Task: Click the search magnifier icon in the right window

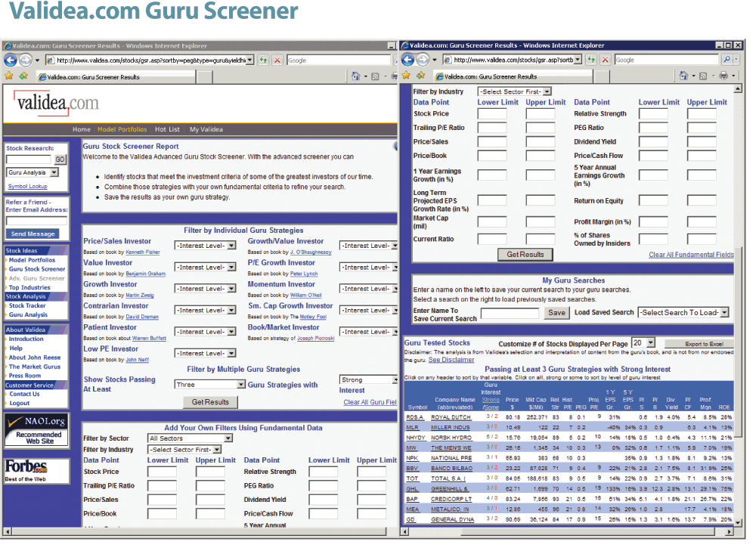Action: (x=727, y=59)
